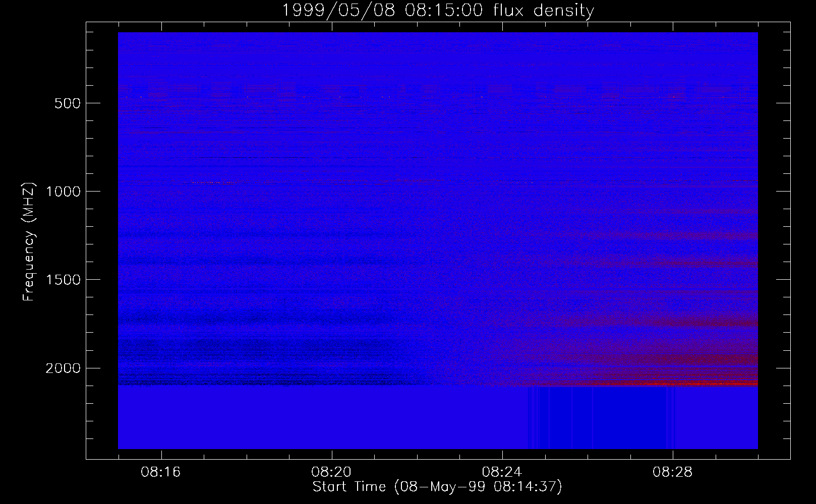This screenshot has width=816, height=504.
Task: Click the 1500 frequency tick label
Action: tap(63, 280)
